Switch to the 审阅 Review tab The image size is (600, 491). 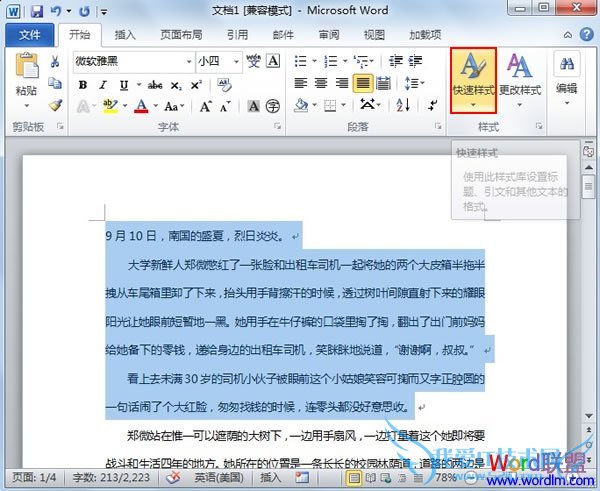coord(329,35)
